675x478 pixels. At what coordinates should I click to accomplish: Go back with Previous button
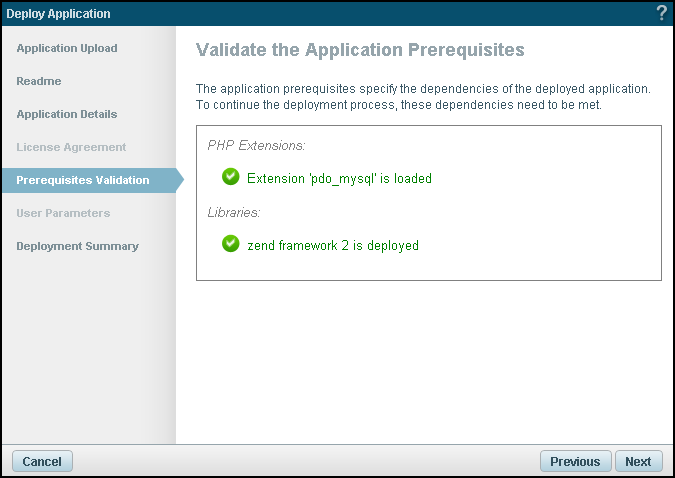coord(575,461)
